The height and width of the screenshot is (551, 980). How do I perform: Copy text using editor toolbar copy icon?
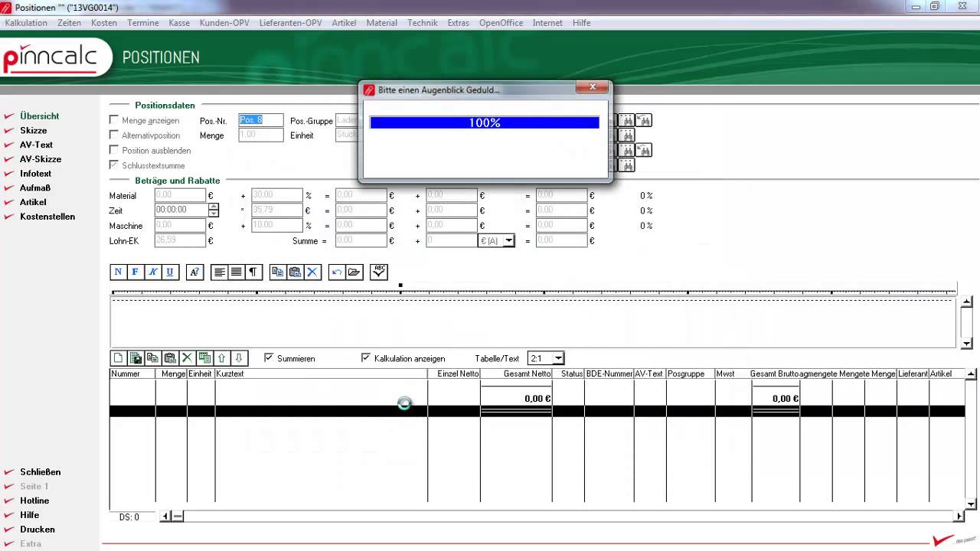277,272
